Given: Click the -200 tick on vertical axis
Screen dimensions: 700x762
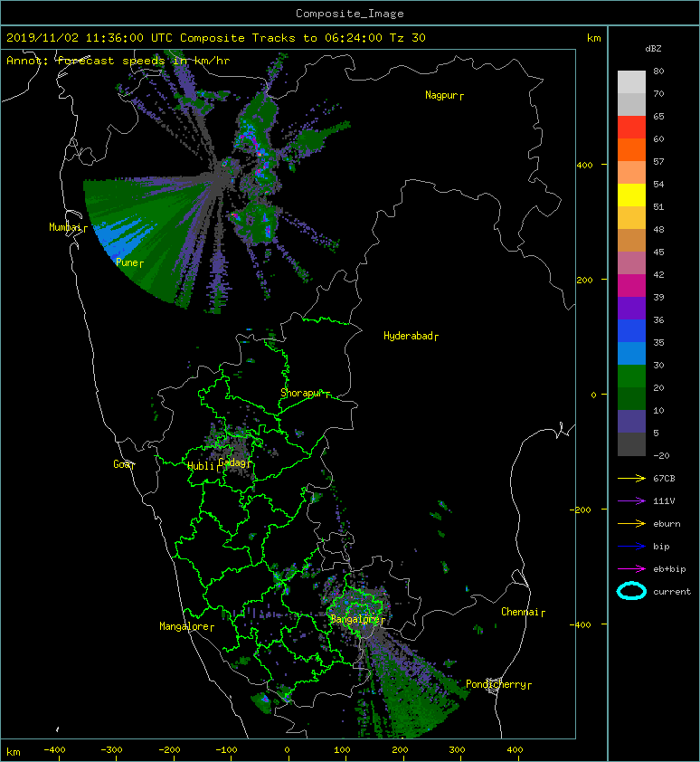Looking at the screenshot, I should click(582, 510).
